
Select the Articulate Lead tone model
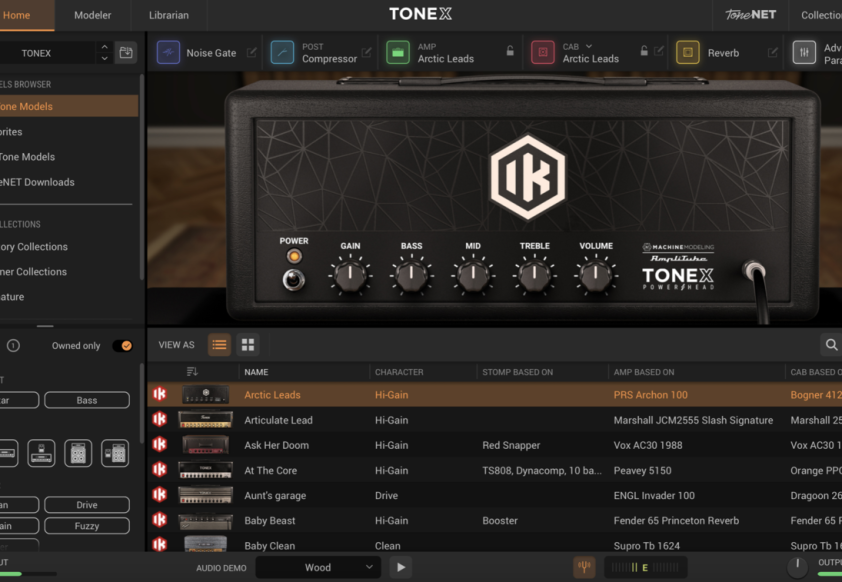pos(494,420)
